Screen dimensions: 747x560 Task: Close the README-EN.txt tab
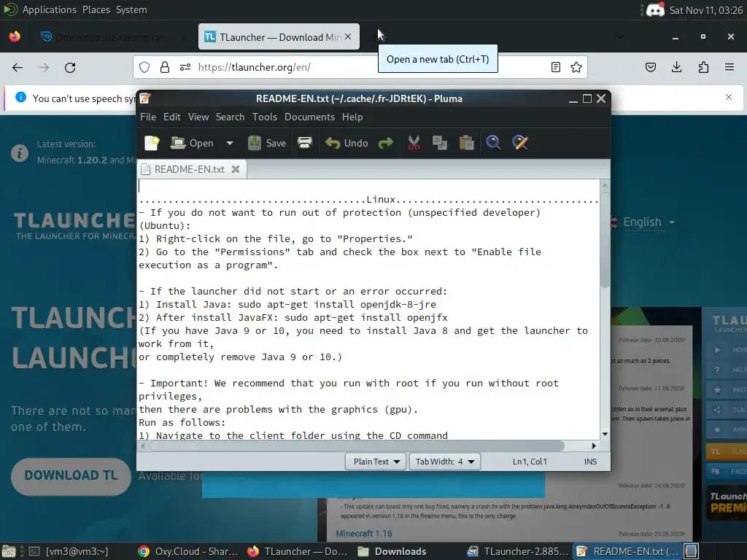click(x=236, y=169)
